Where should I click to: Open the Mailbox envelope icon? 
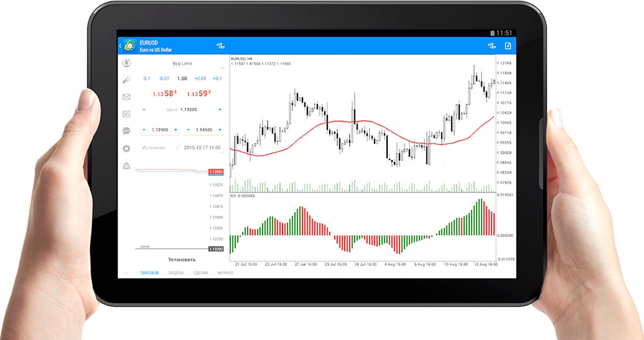(x=127, y=97)
